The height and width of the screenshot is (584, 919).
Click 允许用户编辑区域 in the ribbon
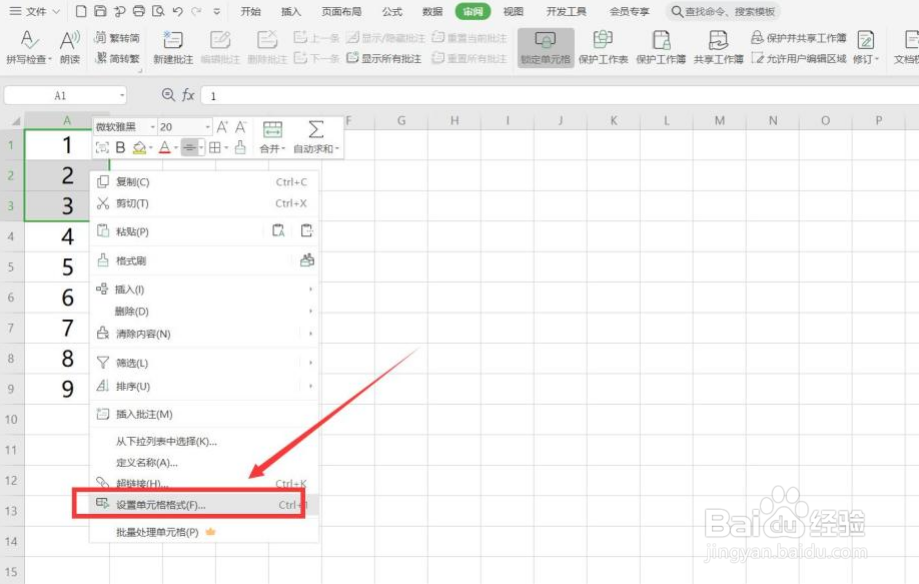click(799, 59)
